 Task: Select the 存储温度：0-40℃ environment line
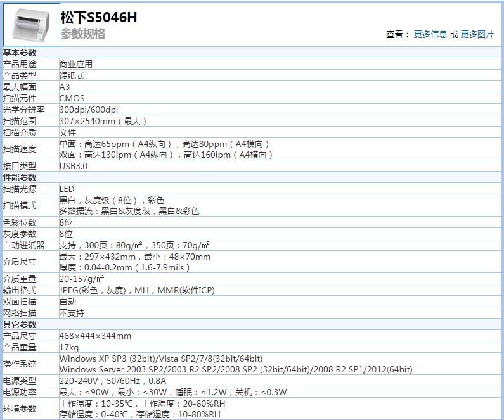click(x=140, y=414)
